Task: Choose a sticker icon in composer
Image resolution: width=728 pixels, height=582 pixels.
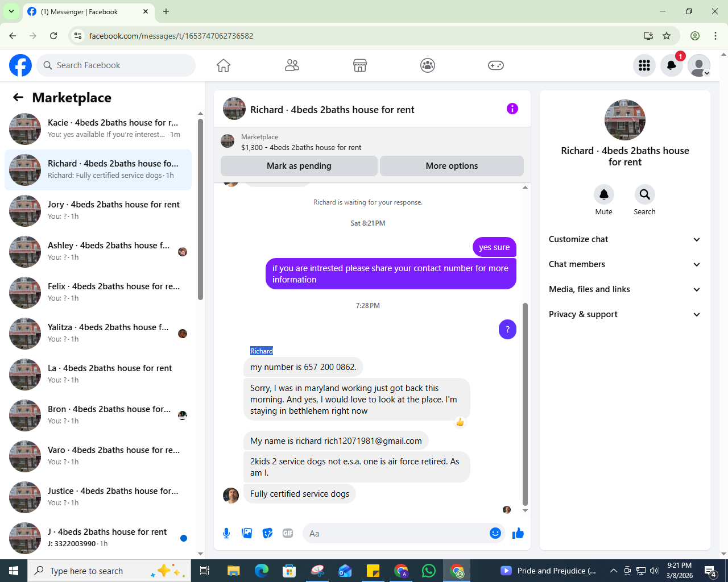Action: [267, 533]
